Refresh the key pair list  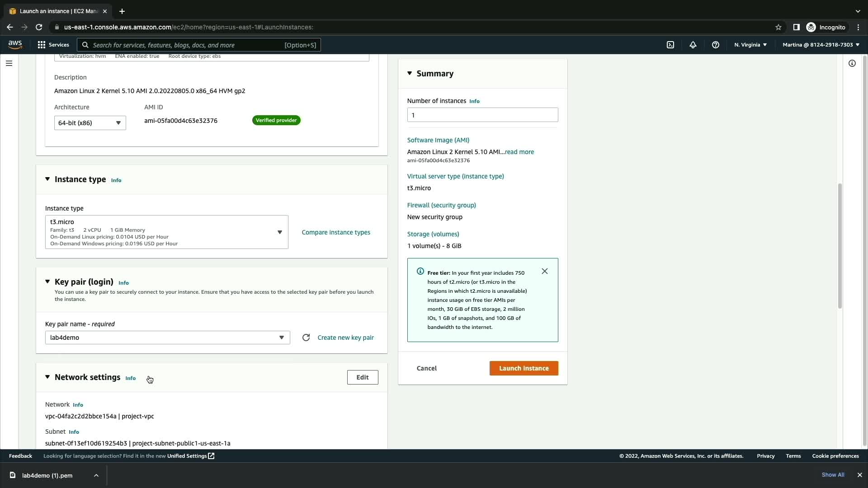306,338
